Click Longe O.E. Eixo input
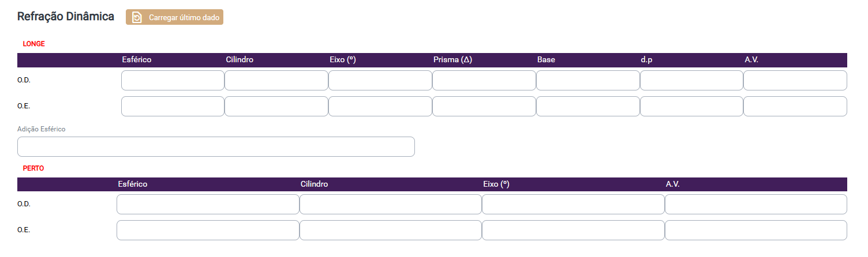Screen dimensions: 868x257 coord(380,107)
